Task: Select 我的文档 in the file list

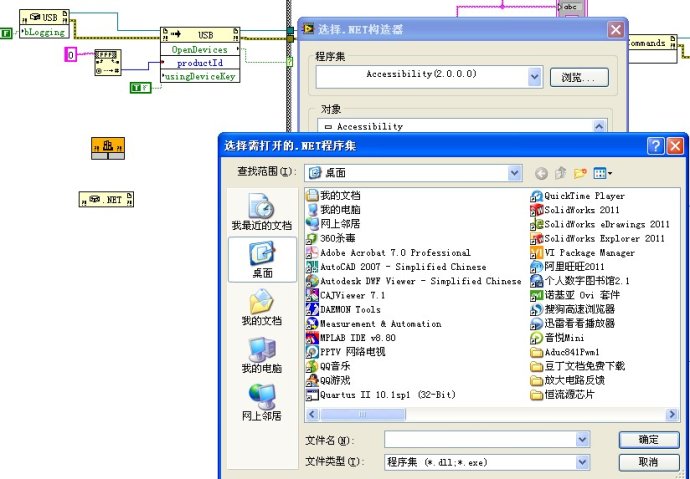Action: tap(334, 195)
